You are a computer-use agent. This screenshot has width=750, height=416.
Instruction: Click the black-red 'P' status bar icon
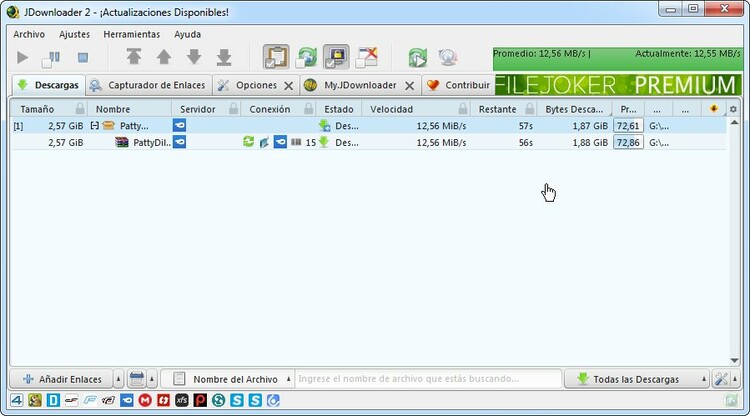(x=200, y=400)
